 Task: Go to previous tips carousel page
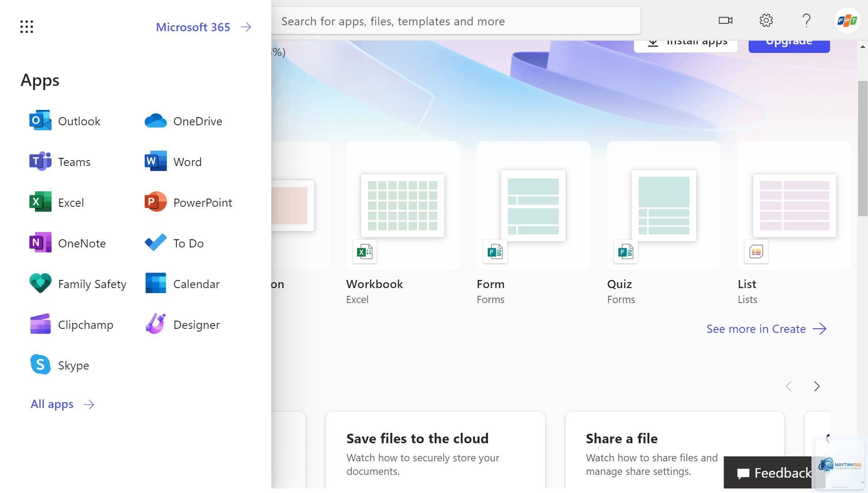click(789, 386)
